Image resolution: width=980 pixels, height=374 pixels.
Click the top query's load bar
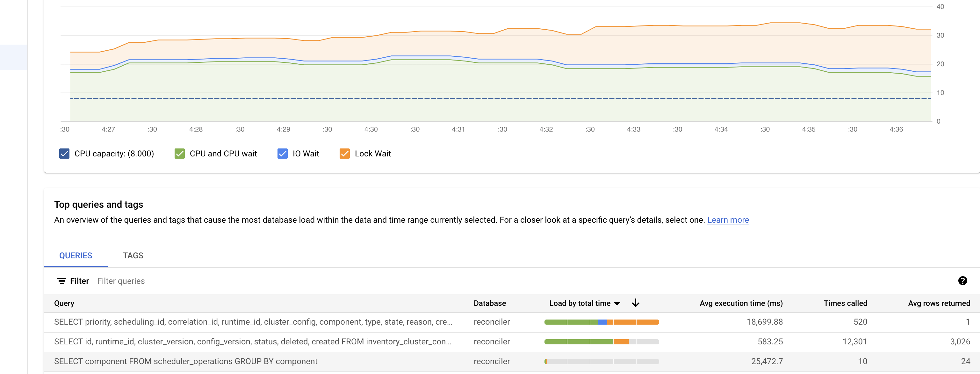[601, 321]
